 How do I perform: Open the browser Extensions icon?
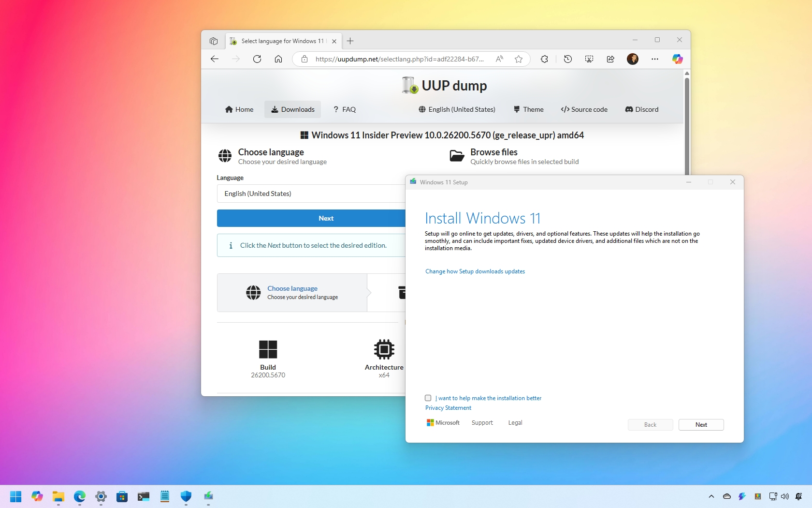544,59
